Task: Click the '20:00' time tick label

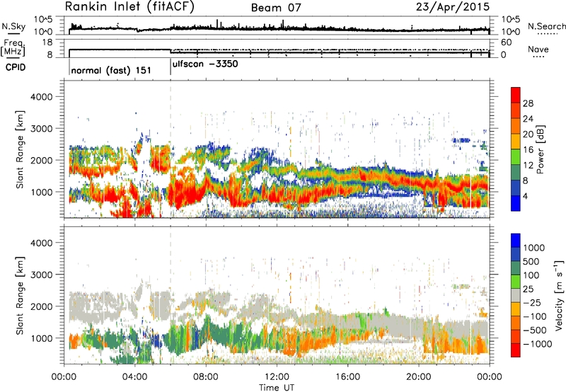Action: pos(418,377)
